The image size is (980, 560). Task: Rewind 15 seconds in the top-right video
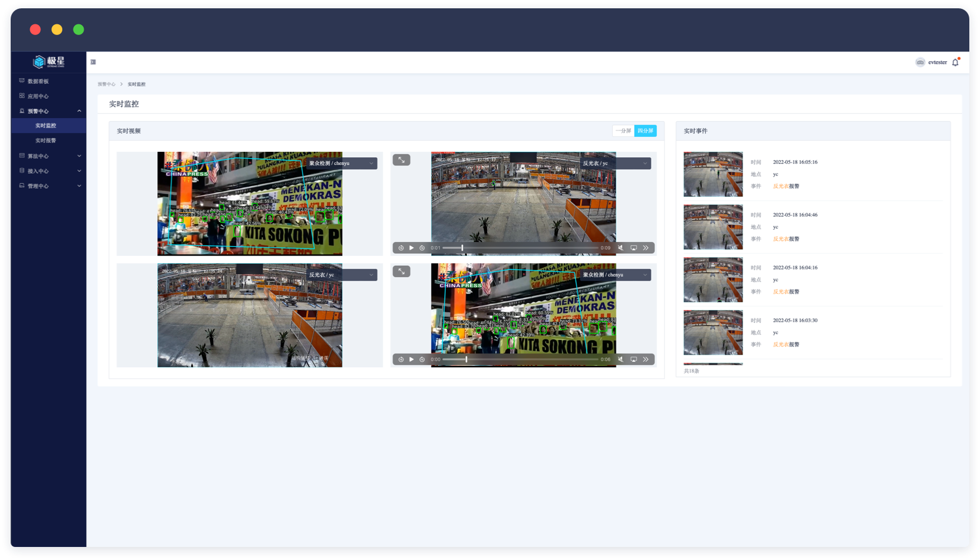point(401,248)
